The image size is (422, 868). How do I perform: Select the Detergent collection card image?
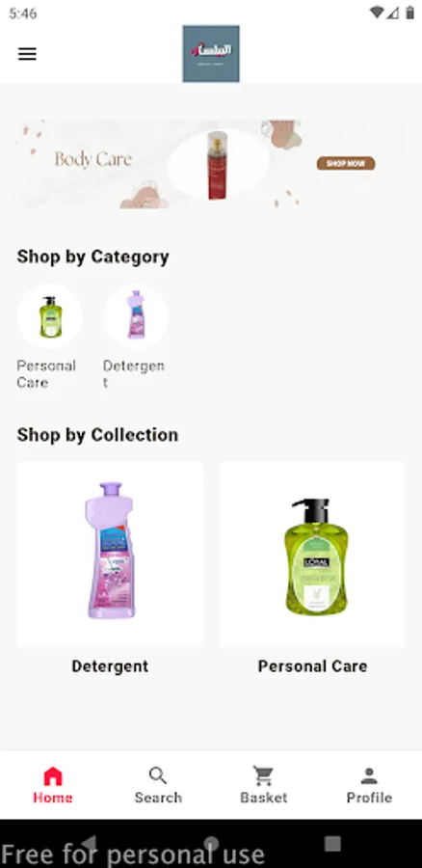coord(110,555)
